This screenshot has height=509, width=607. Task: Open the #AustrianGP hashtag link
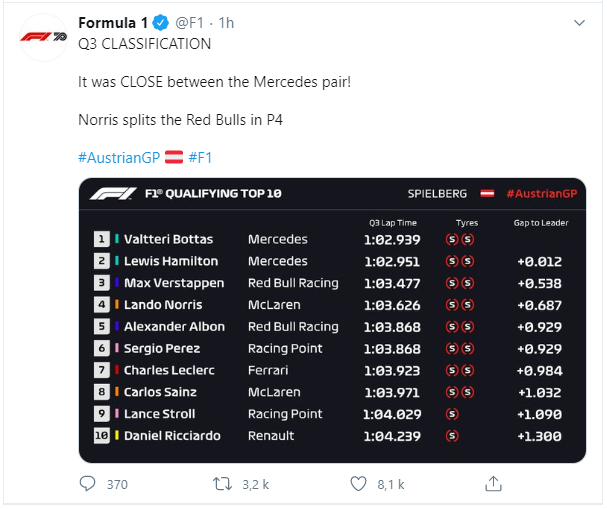coord(119,158)
